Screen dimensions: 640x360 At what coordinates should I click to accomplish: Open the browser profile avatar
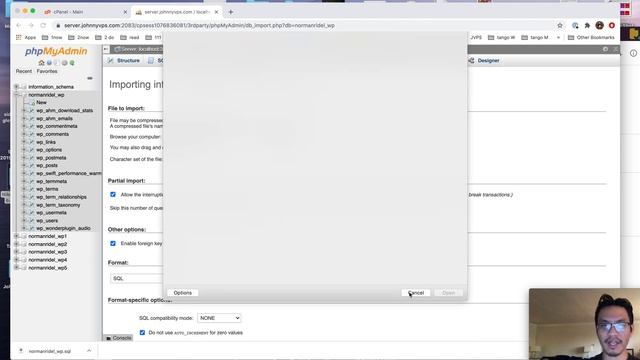tap(600, 25)
